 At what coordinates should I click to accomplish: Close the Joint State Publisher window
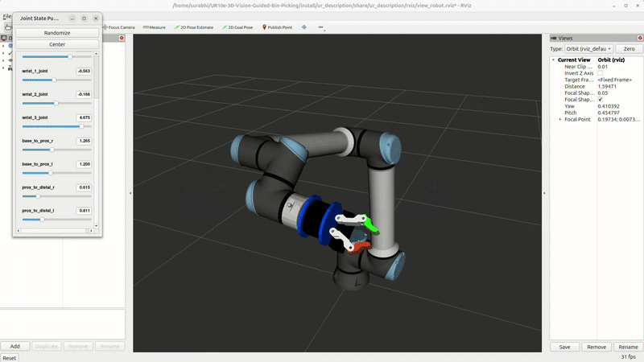pyautogui.click(x=96, y=19)
